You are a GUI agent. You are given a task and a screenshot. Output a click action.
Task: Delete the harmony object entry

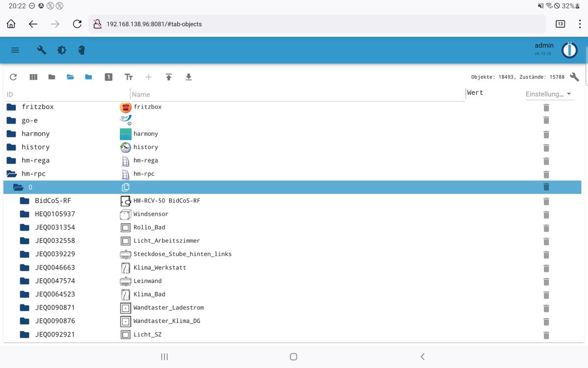point(546,134)
